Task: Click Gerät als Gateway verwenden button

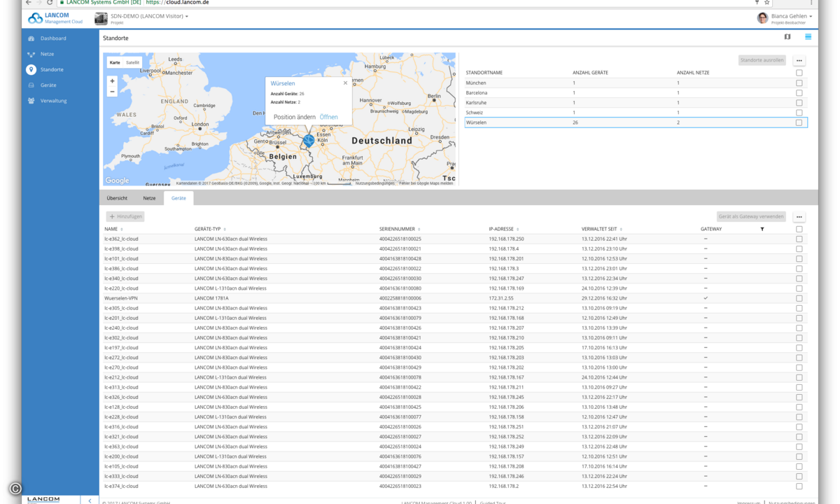Action: [751, 217]
